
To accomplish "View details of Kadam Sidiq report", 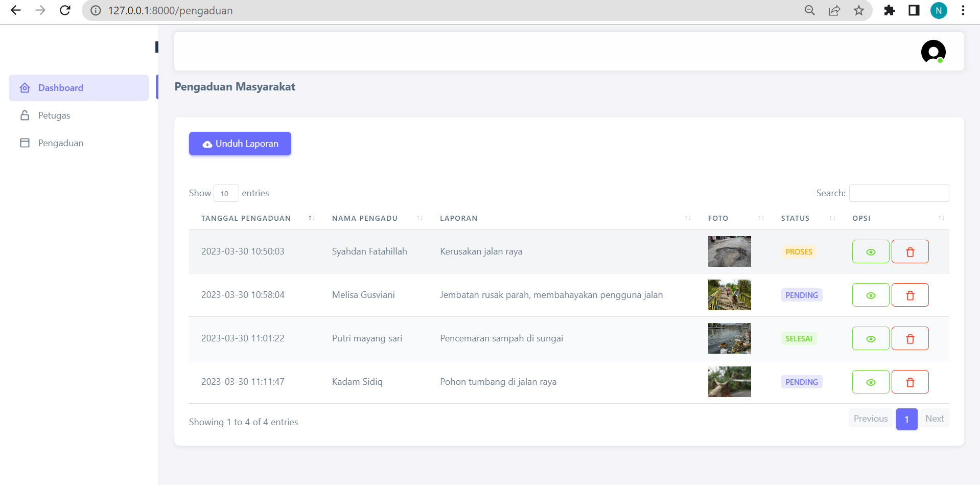I will pyautogui.click(x=871, y=382).
